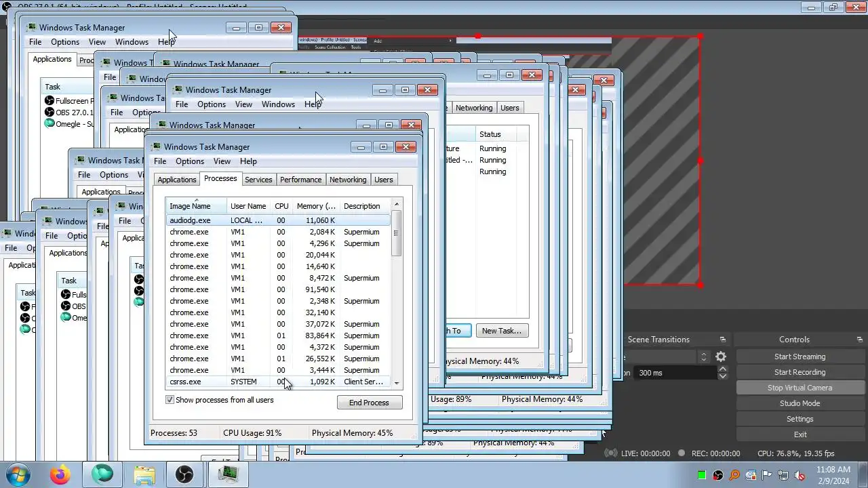This screenshot has height=488, width=868.
Task: Open the network tray icon
Action: point(783,475)
